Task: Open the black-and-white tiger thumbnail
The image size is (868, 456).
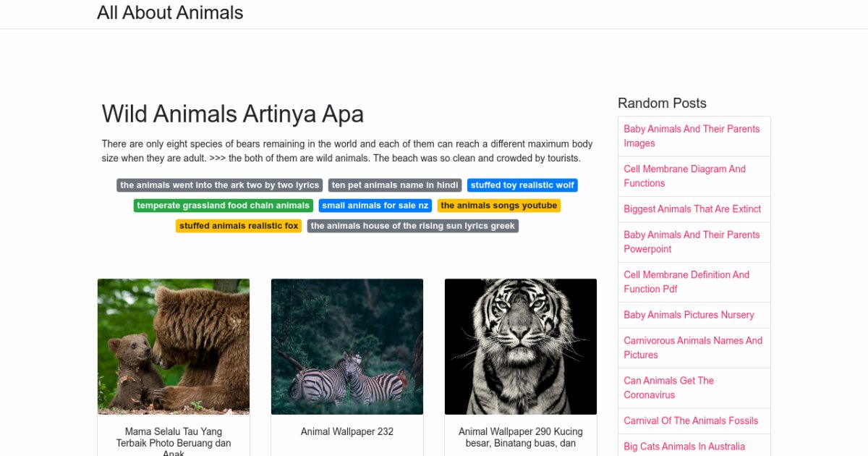Action: [521, 346]
